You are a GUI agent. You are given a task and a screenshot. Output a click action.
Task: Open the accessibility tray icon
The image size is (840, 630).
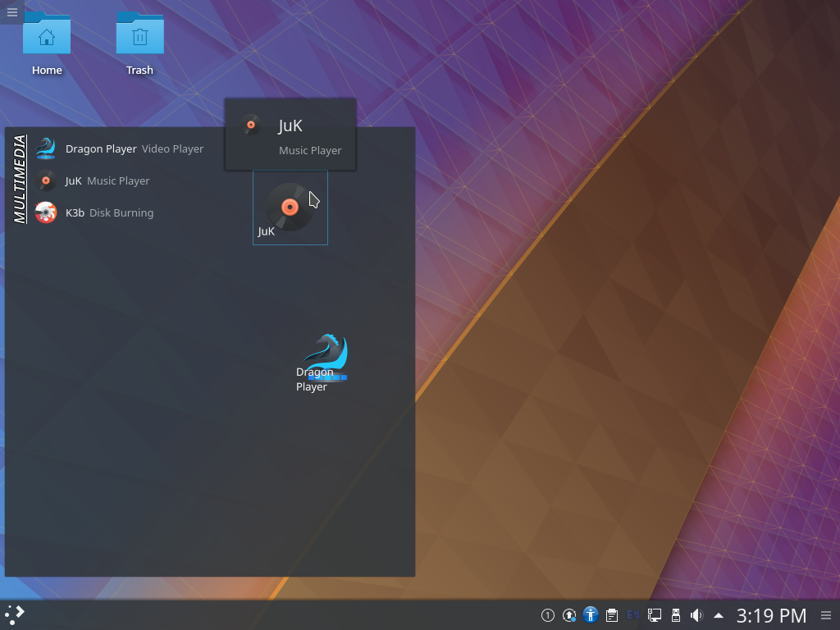tap(591, 614)
